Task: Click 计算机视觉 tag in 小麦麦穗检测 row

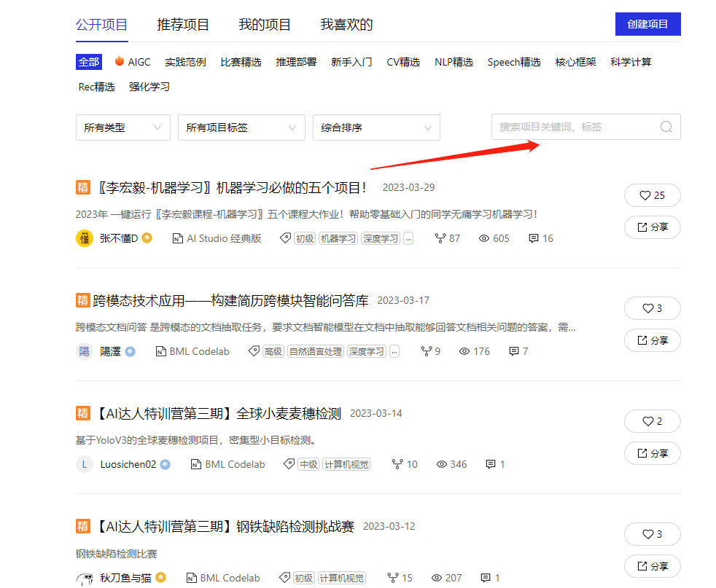Action: pyautogui.click(x=346, y=464)
